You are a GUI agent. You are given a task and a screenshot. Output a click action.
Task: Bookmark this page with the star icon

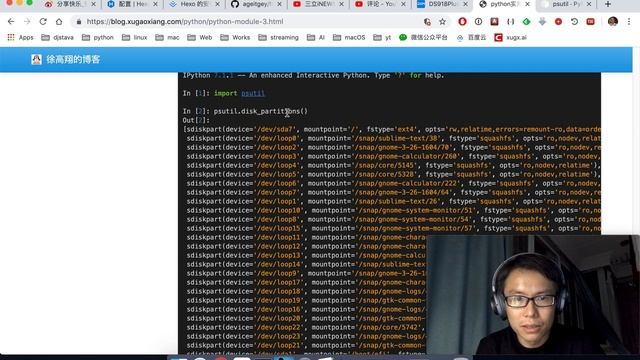coord(442,22)
